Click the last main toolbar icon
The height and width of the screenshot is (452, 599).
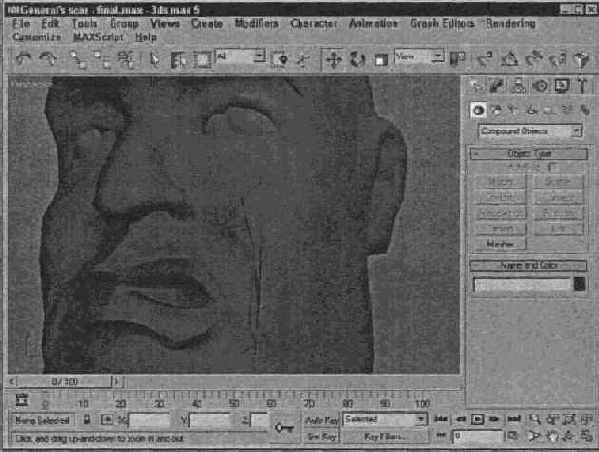coord(581,60)
